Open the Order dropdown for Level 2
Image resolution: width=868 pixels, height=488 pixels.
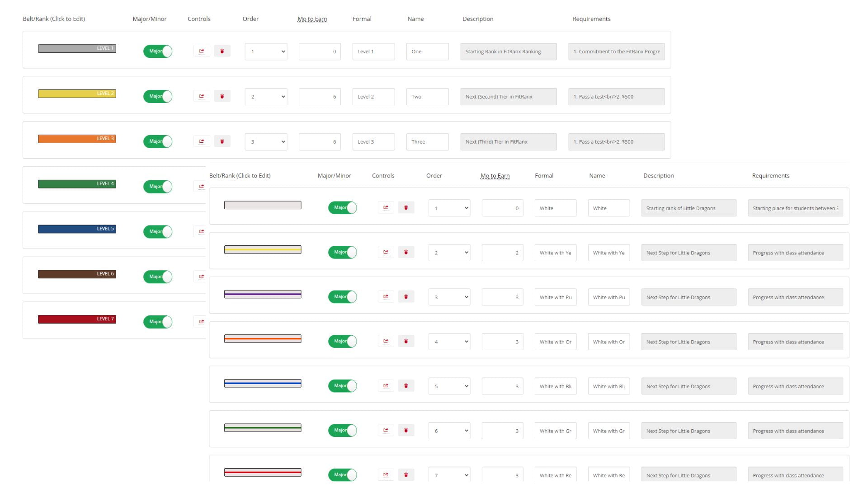tap(266, 96)
